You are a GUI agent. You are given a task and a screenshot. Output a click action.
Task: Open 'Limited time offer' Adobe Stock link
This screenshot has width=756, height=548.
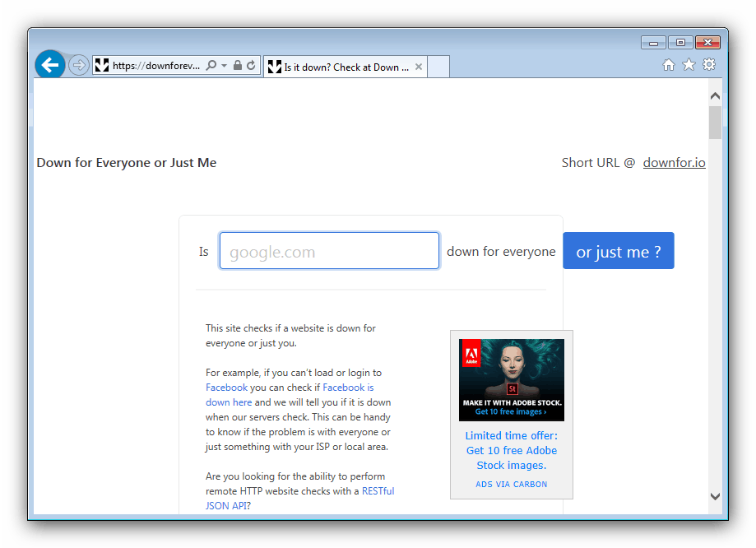(512, 451)
